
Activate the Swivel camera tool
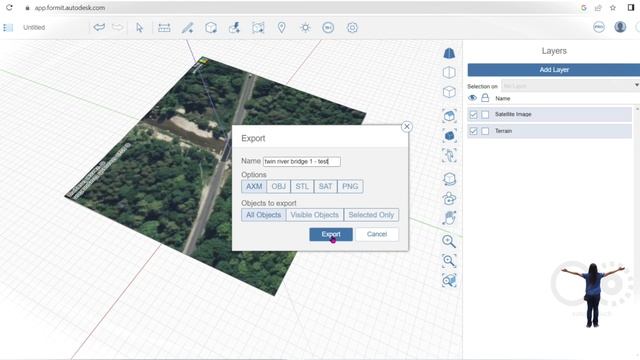449,198
